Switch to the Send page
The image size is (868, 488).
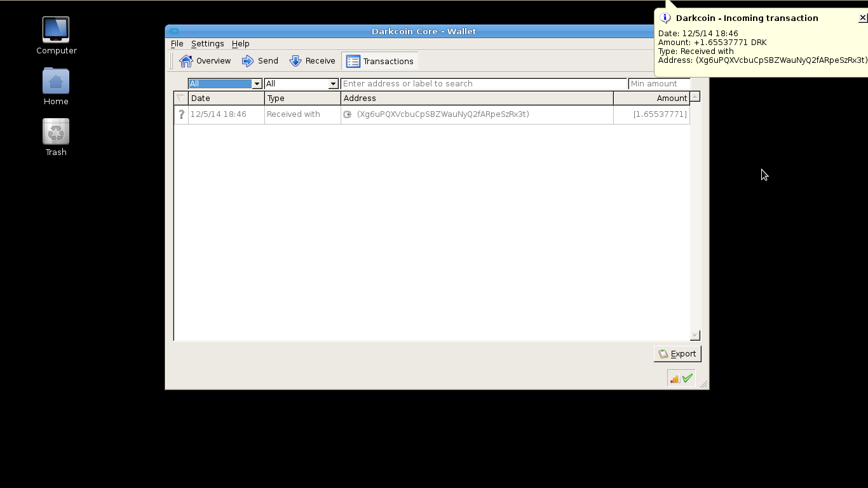point(260,61)
